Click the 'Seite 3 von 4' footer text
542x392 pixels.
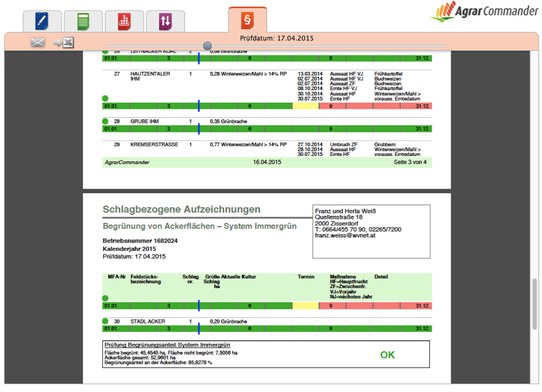point(410,162)
